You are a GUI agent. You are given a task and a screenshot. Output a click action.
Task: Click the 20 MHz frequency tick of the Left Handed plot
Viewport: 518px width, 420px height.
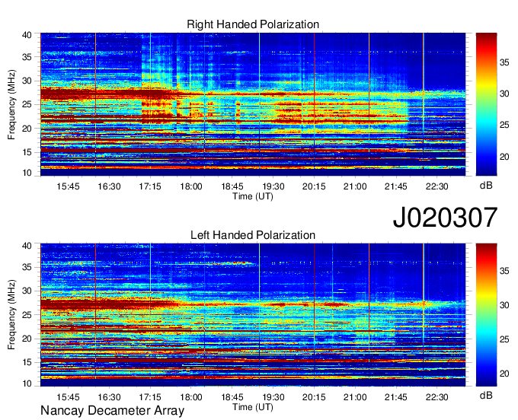click(27, 339)
